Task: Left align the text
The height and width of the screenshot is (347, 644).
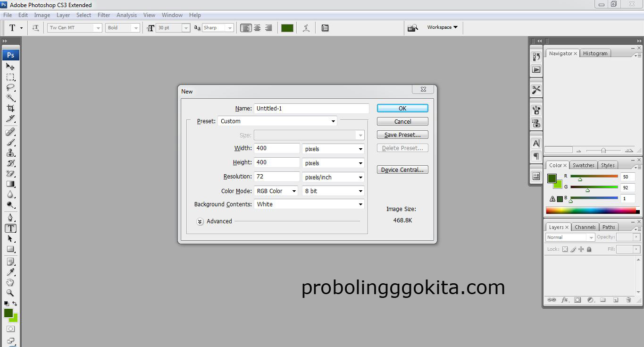Action: pos(246,28)
